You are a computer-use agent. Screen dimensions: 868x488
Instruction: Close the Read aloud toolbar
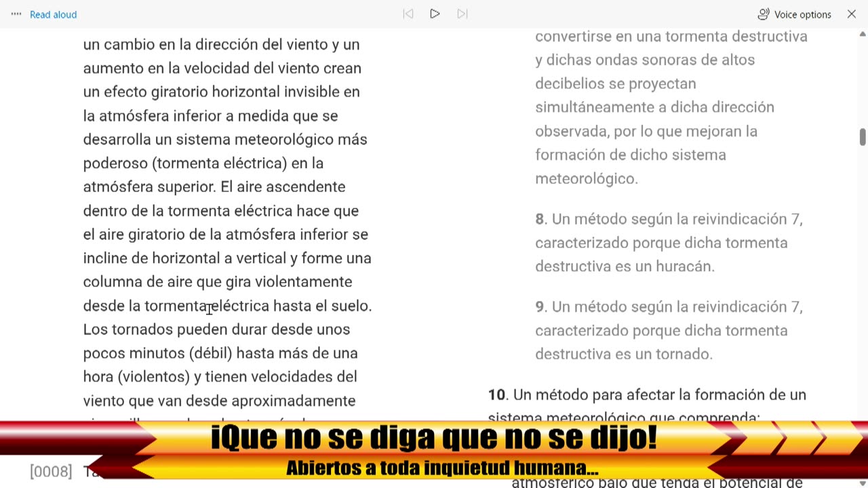click(x=852, y=14)
